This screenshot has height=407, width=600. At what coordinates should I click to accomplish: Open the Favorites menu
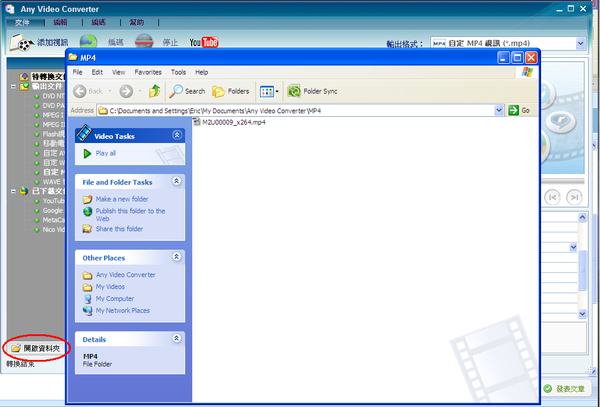coord(148,72)
